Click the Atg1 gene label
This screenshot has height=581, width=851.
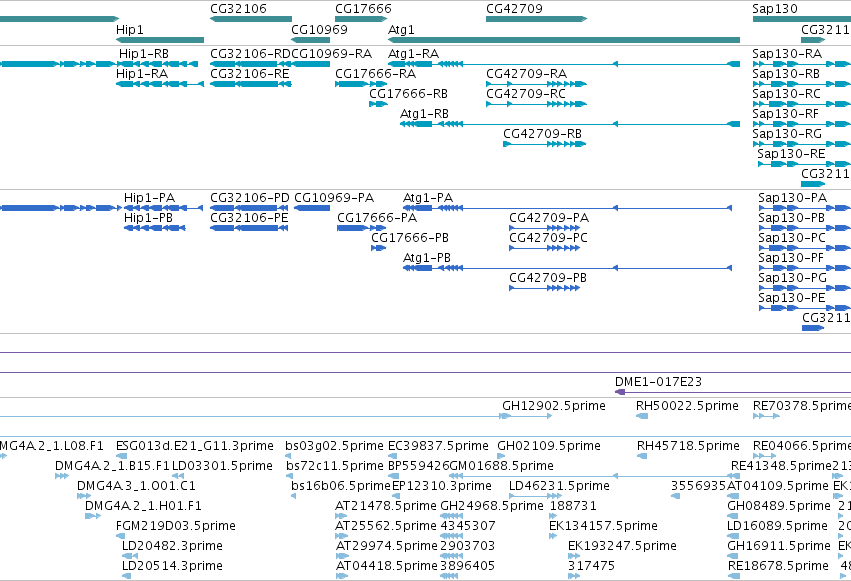401,29
